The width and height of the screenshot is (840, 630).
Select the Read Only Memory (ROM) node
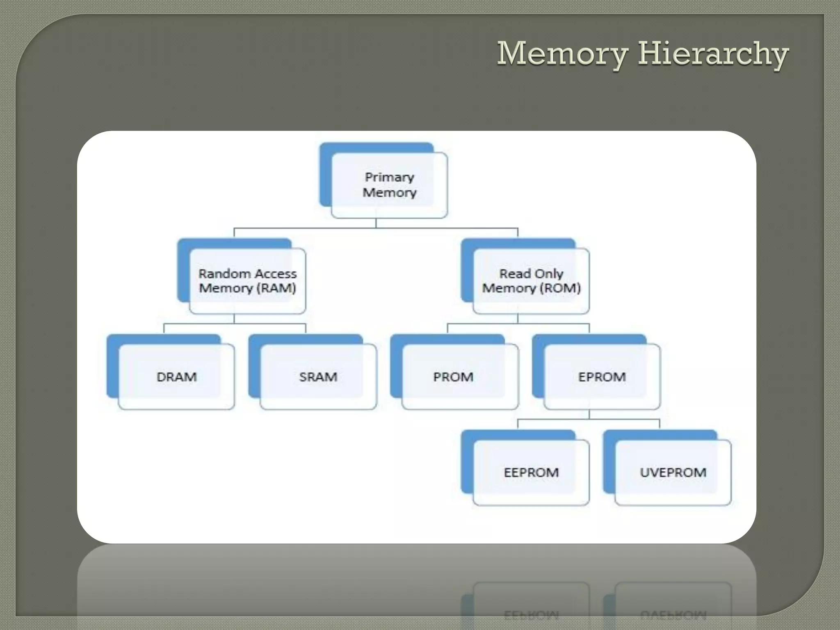point(531,281)
